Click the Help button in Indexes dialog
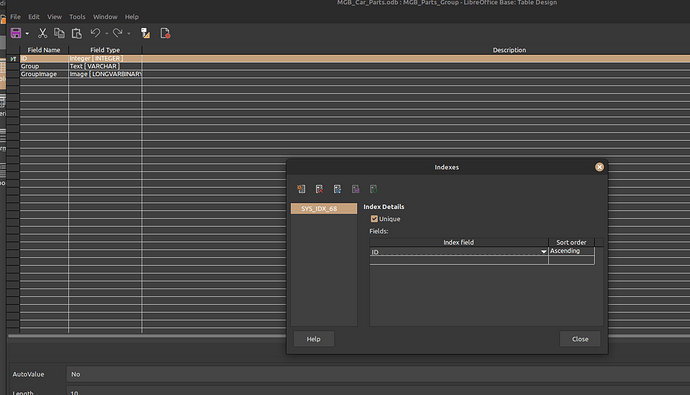The height and width of the screenshot is (395, 690). coord(314,339)
